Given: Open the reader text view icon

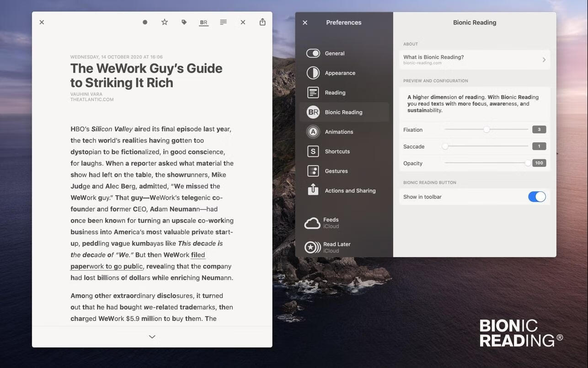Looking at the screenshot, I should pyautogui.click(x=223, y=22).
